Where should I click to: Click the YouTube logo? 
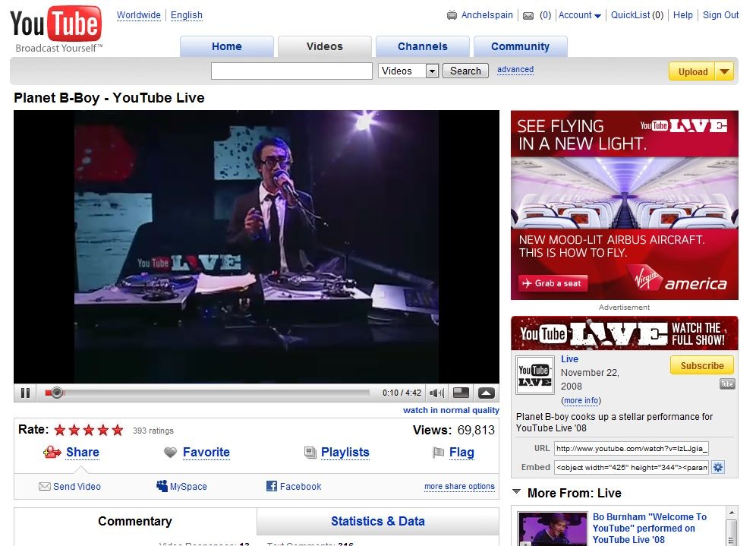tap(56, 28)
